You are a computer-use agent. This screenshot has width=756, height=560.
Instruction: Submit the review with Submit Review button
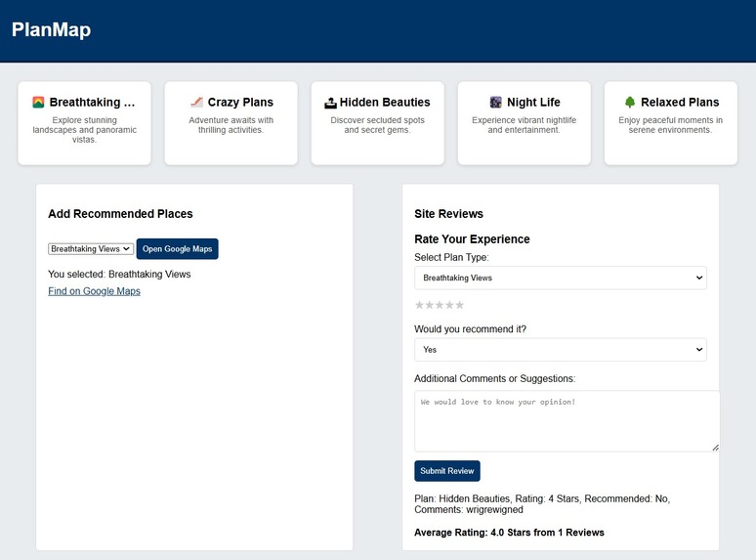tap(447, 471)
